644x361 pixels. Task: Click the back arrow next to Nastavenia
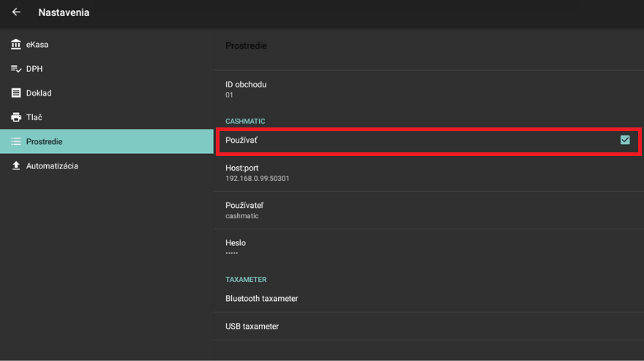coord(16,12)
